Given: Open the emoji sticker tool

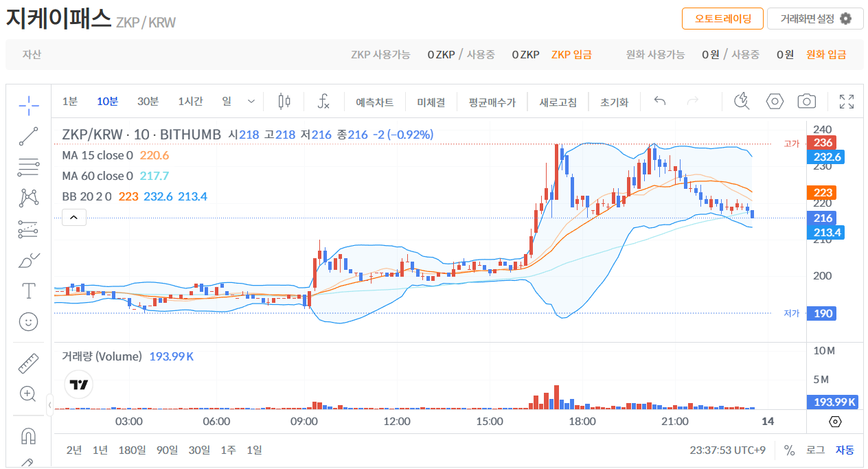Looking at the screenshot, I should point(28,321).
